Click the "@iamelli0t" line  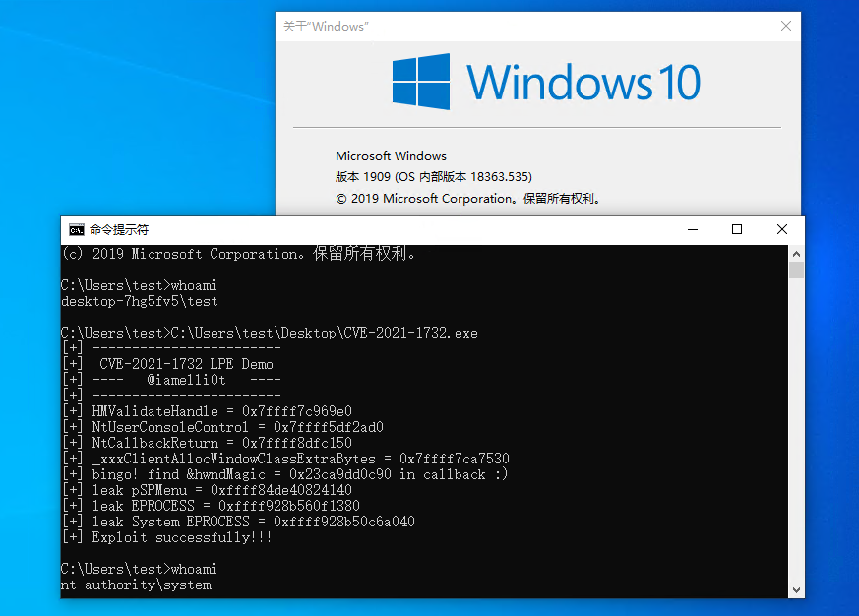point(171,380)
